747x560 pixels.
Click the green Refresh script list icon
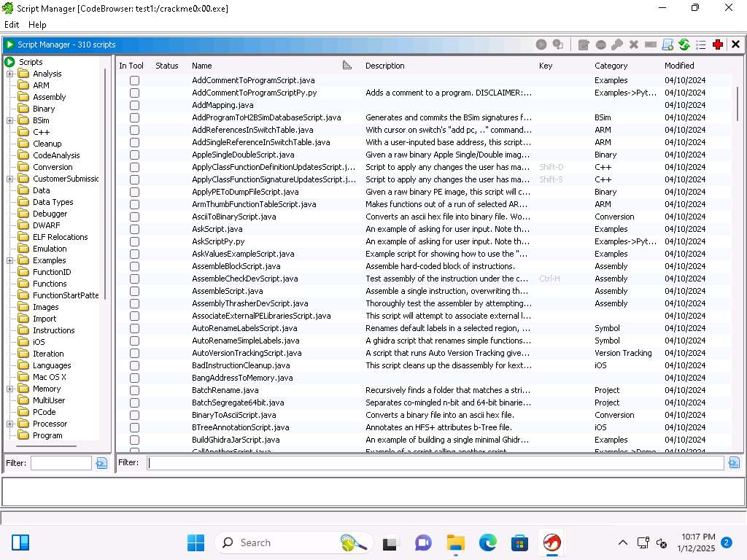pyautogui.click(x=684, y=44)
